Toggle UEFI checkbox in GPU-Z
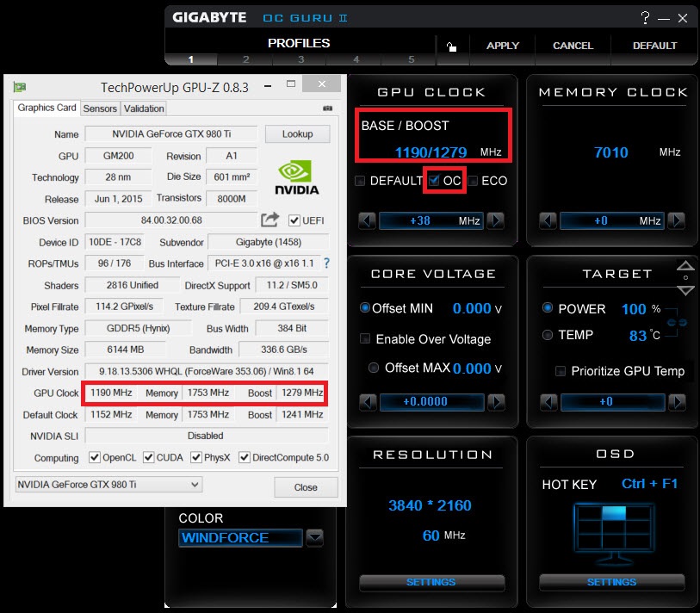700x613 pixels. (294, 220)
